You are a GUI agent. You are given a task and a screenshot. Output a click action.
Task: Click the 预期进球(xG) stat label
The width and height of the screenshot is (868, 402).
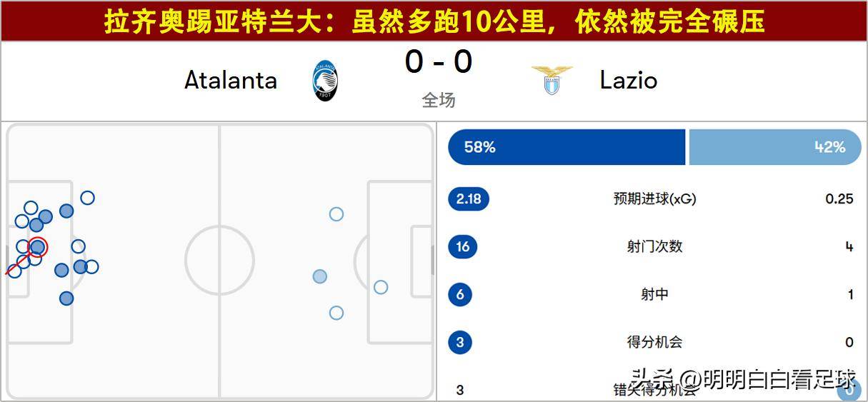pyautogui.click(x=654, y=199)
